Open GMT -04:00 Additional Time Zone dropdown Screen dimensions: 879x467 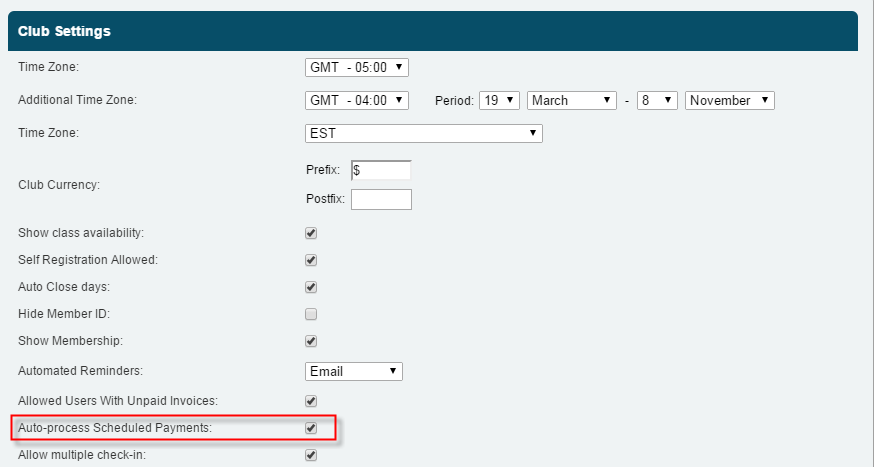[357, 100]
